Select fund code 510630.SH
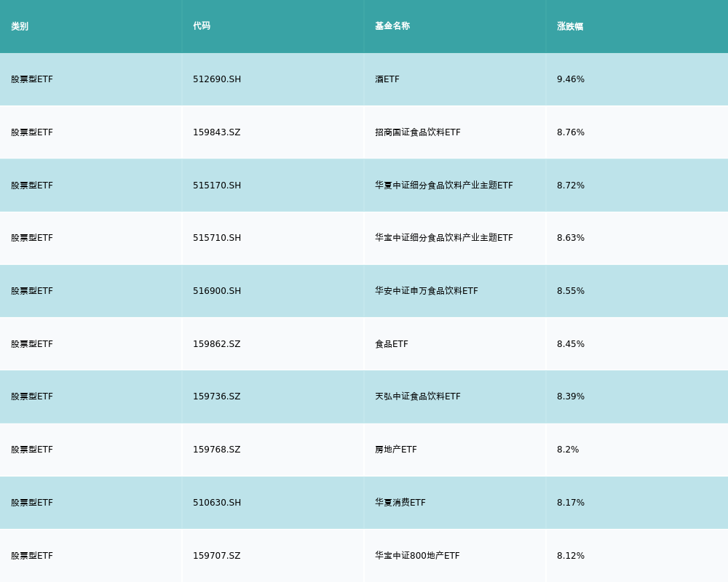Viewport: 728px width, 582px height. coord(217,503)
